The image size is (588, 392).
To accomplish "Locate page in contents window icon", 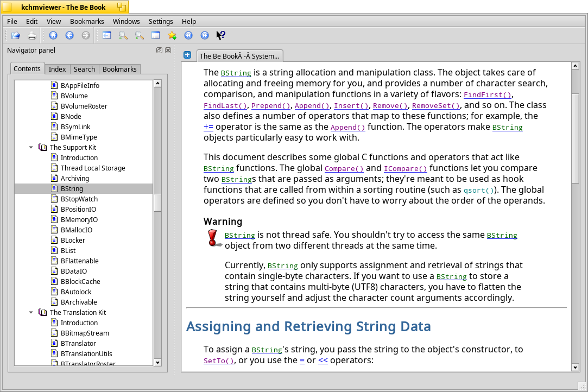I will click(x=156, y=35).
